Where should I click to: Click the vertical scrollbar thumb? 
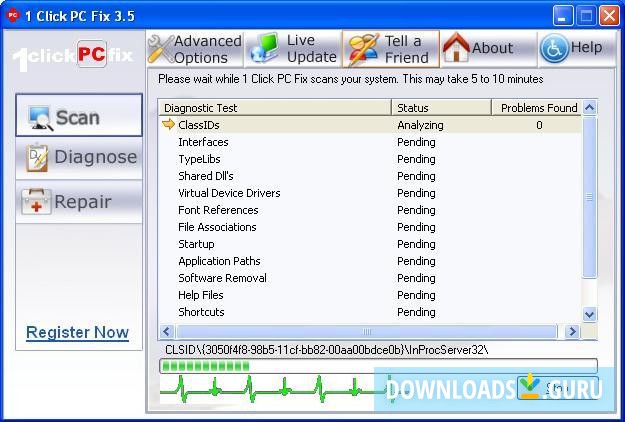coord(589,197)
